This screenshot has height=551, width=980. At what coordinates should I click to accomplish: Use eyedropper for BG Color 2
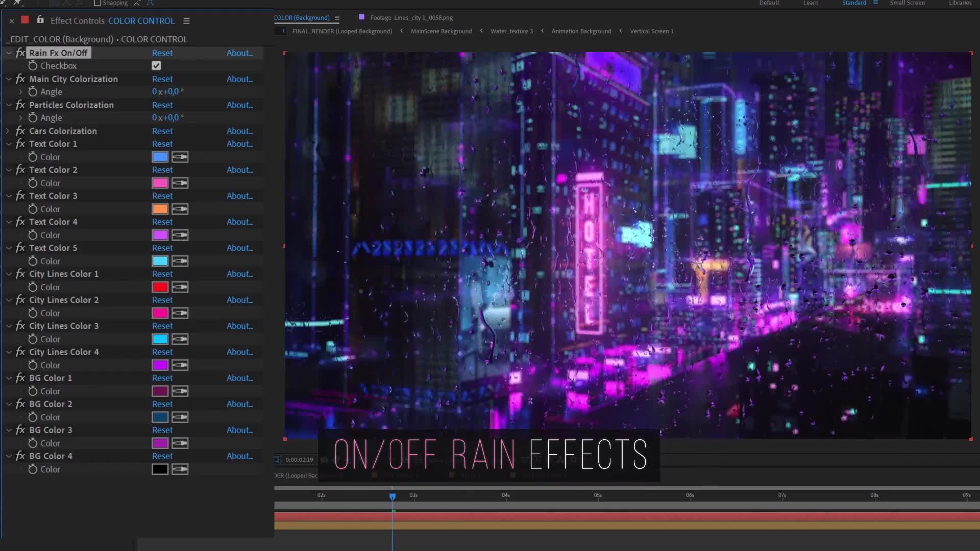[180, 417]
